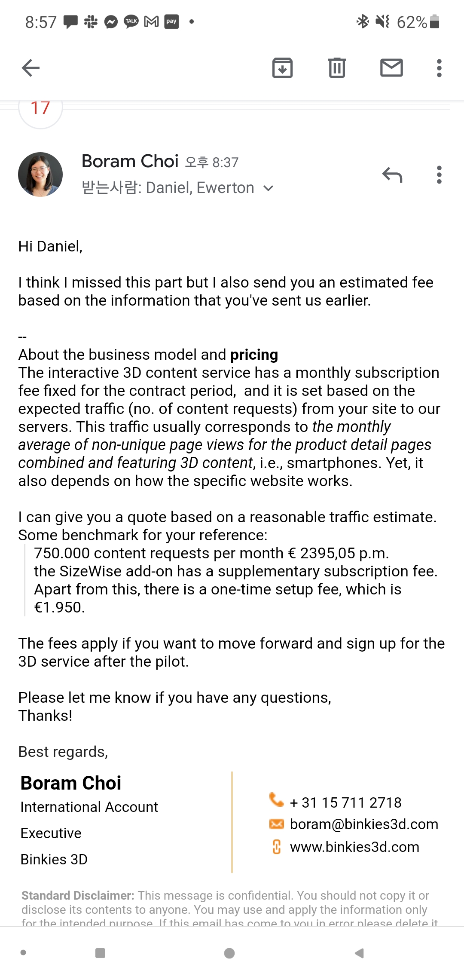The image size is (464, 980).
Task: Reply to Boram Choi's message
Action: tap(392, 175)
